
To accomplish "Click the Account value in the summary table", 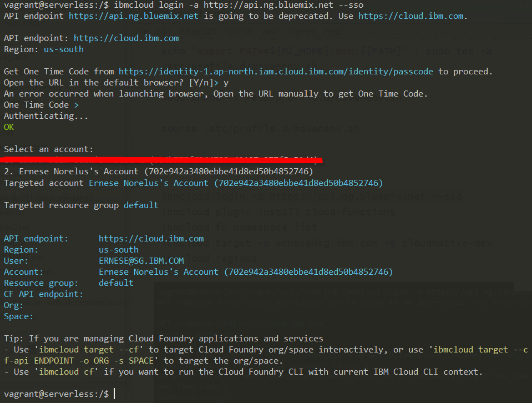I will [x=246, y=272].
